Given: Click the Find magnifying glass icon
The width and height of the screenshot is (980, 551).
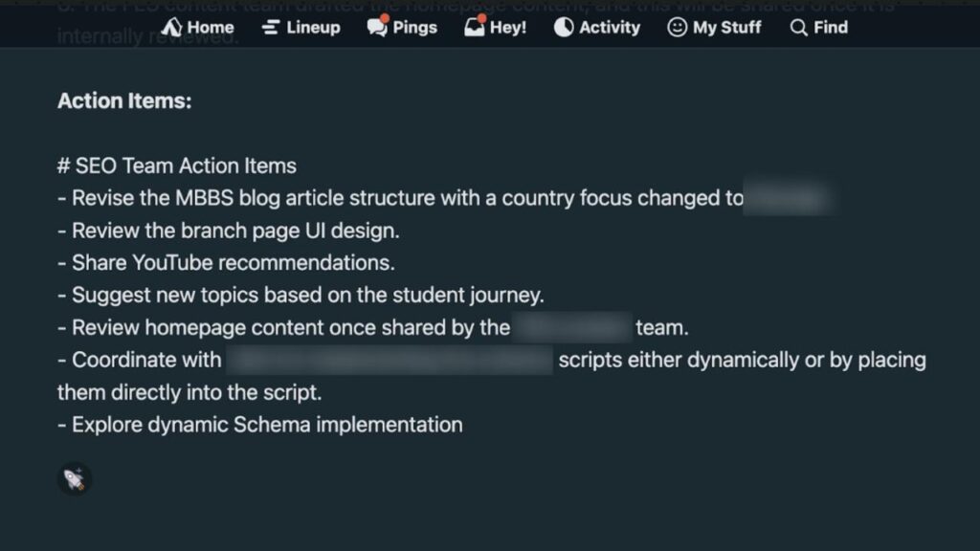Looking at the screenshot, I should (x=798, y=28).
